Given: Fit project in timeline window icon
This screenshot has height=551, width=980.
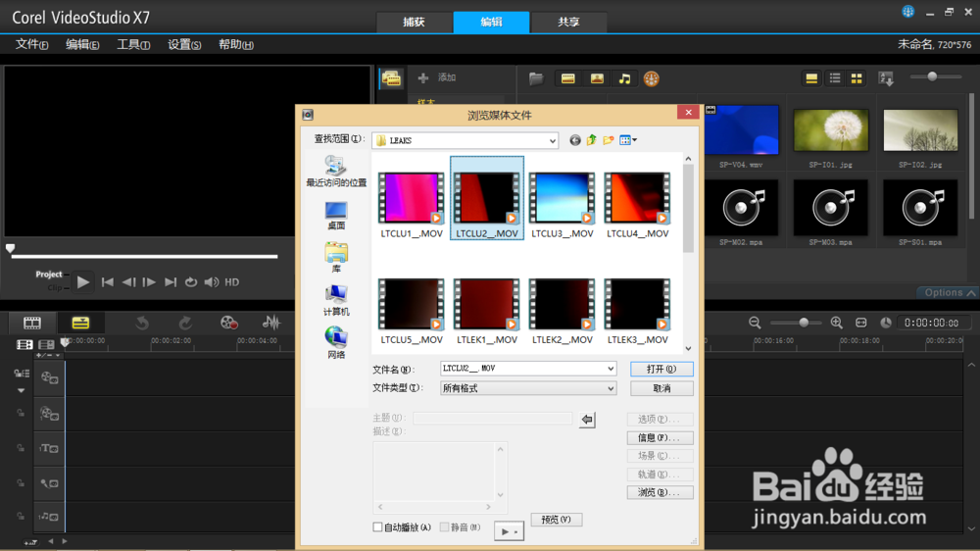Looking at the screenshot, I should (x=861, y=323).
